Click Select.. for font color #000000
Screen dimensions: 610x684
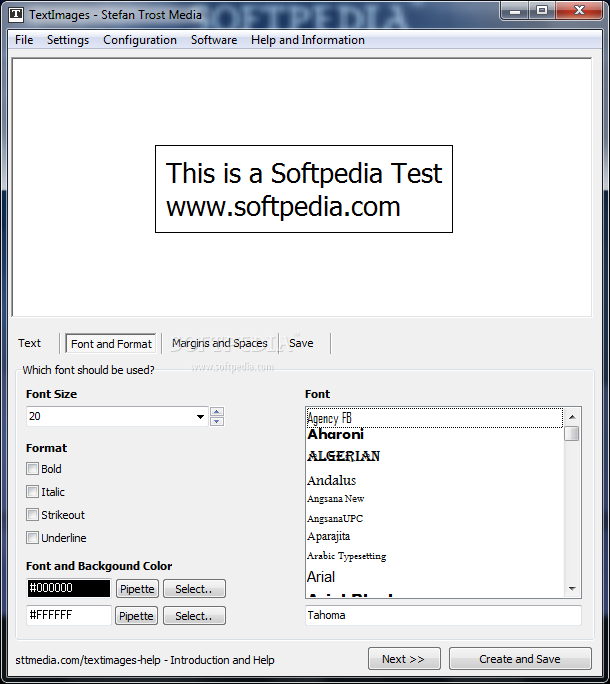(194, 589)
